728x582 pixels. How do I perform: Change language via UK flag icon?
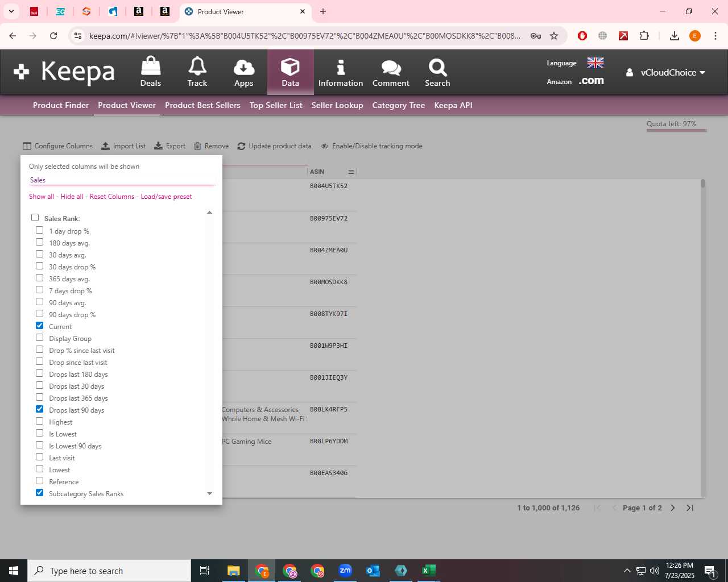pyautogui.click(x=595, y=63)
